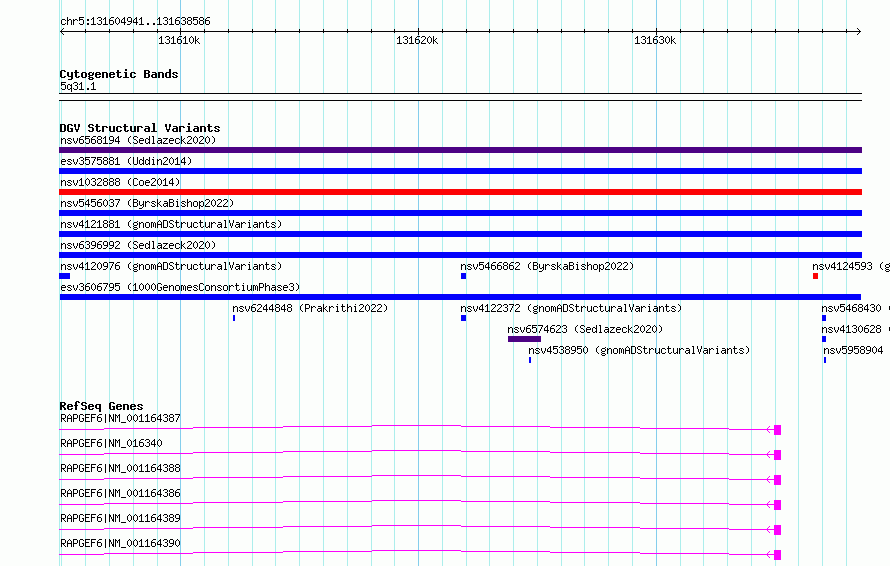
Task: Open the esv3575881 (Uddin2014) variant label
Action: pos(126,161)
